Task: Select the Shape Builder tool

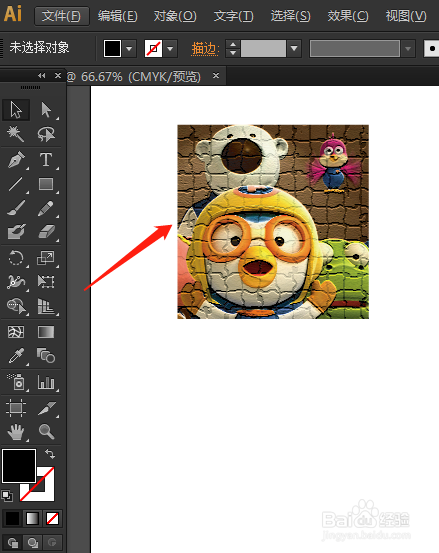Action: click(16, 306)
